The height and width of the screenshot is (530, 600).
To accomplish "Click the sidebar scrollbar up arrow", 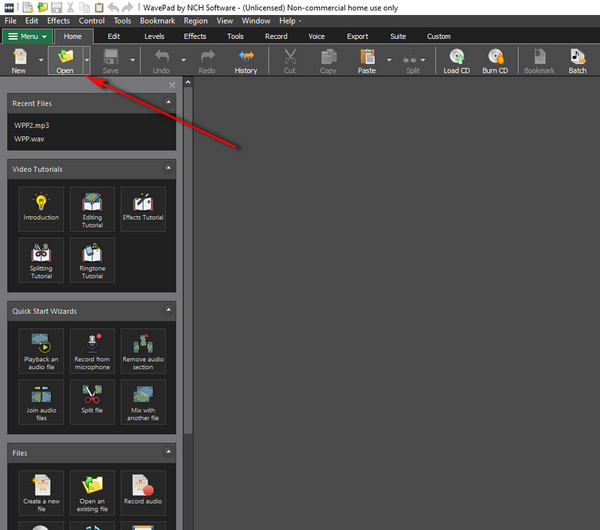I will click(x=188, y=82).
